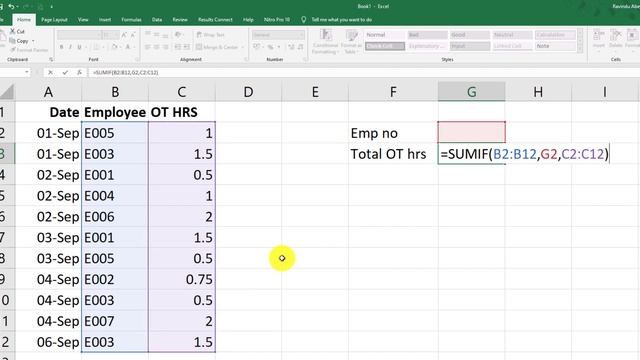Open the Name Box dropdown arrow

tap(27, 72)
